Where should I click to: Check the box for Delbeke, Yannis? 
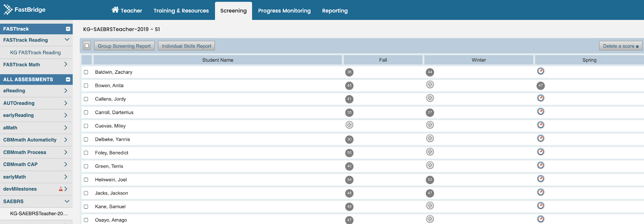click(x=86, y=139)
